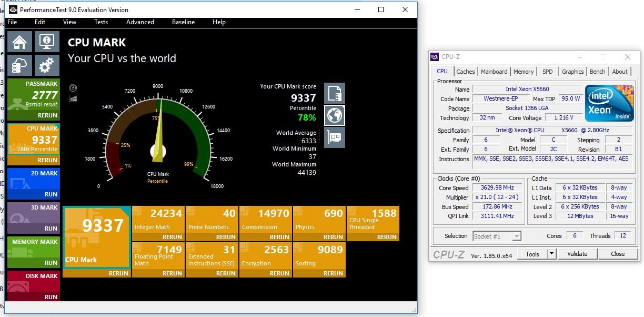Screen dimensions: 644x317
Task: Run the Memory Mark test
Action: coord(33,263)
